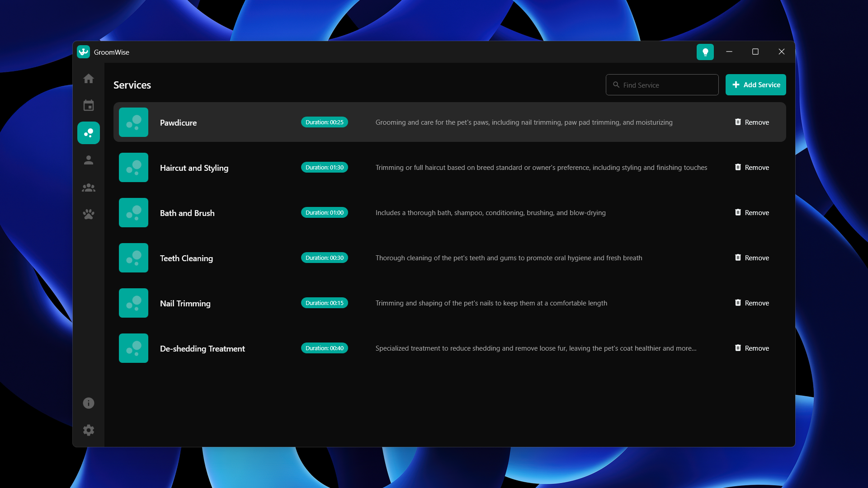This screenshot has width=868, height=488.
Task: Open the calendar appointments sidebar icon
Action: pos(89,106)
